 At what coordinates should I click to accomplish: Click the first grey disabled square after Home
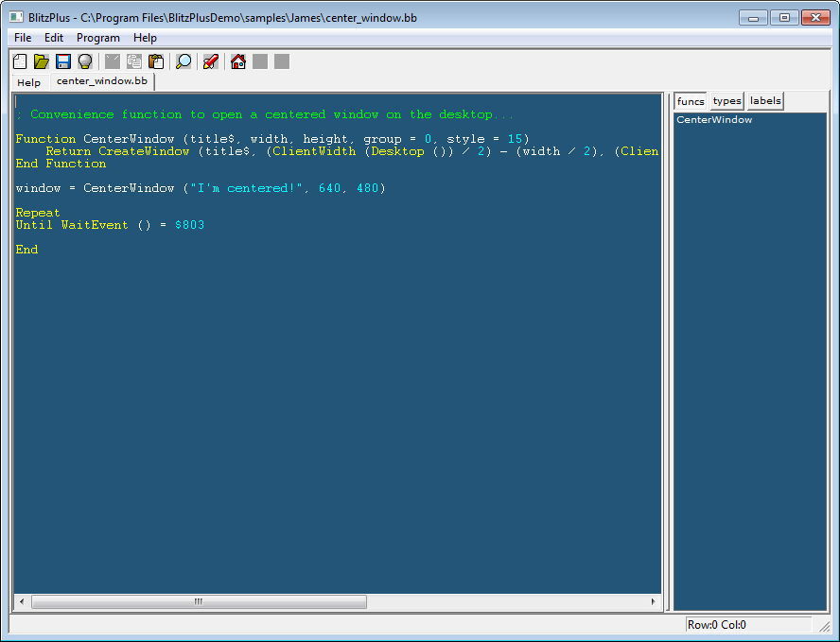pyautogui.click(x=260, y=61)
